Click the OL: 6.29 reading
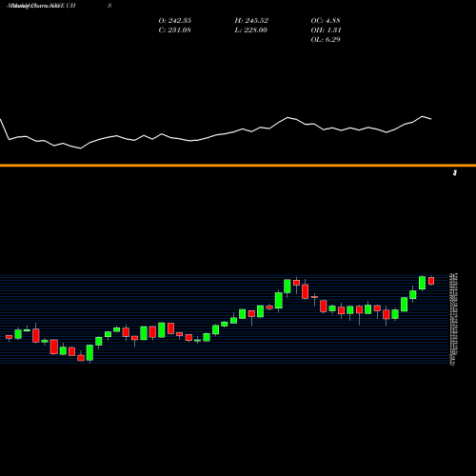 pyautogui.click(x=326, y=40)
